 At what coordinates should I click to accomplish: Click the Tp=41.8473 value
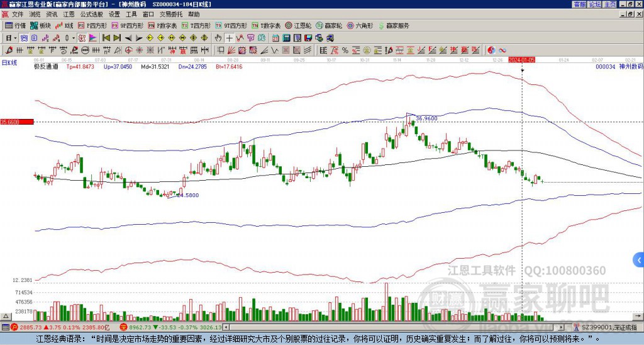tap(80, 66)
